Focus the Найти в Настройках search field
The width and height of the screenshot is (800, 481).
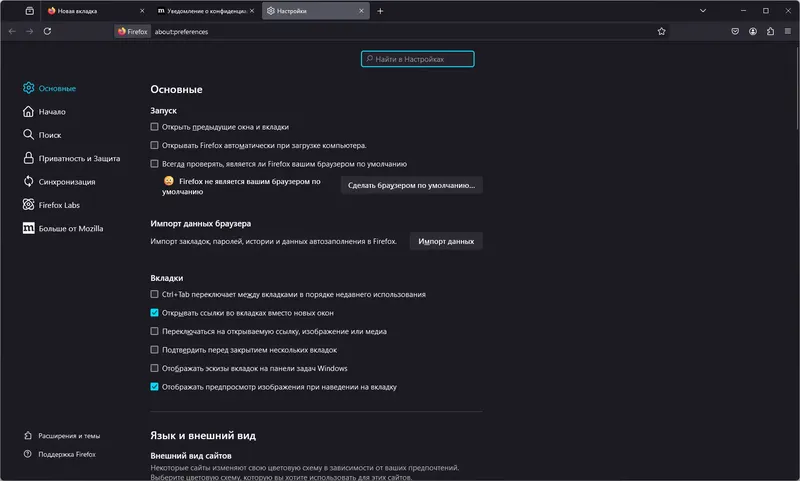point(418,59)
